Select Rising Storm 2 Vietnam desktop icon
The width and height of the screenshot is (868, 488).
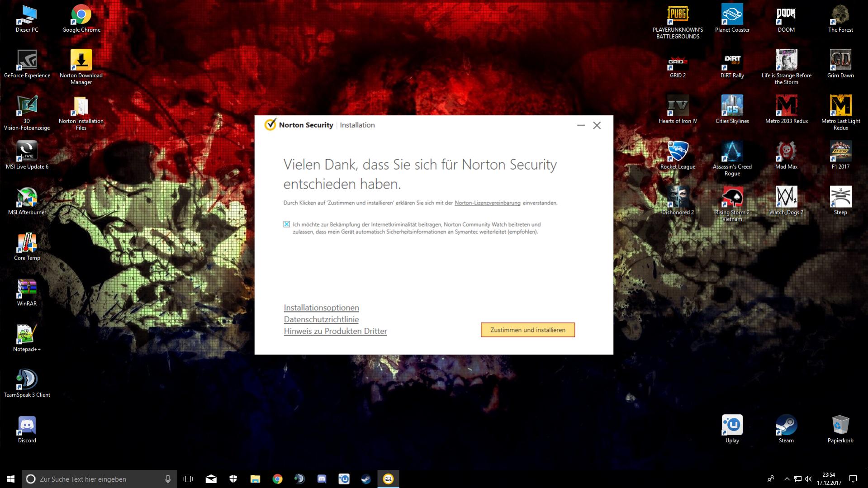[732, 204]
